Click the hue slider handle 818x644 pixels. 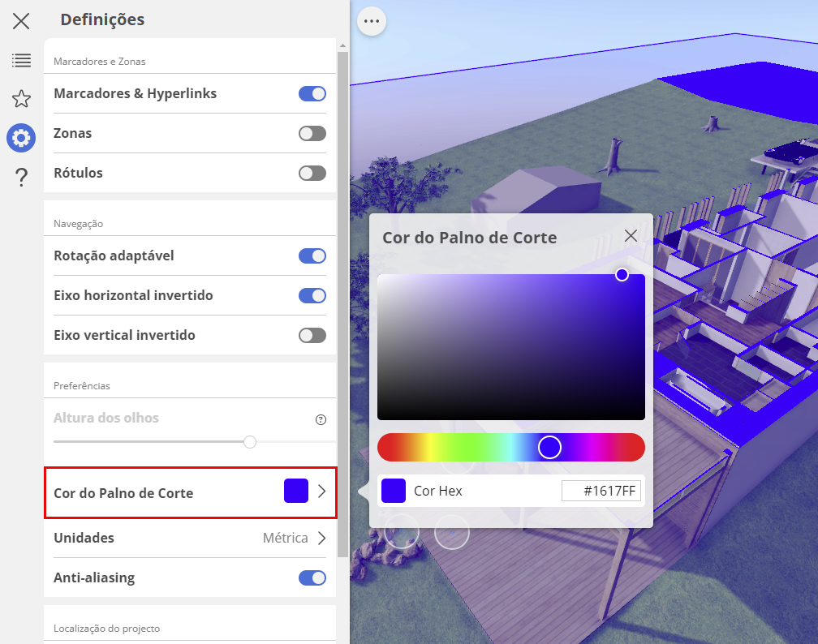(x=549, y=448)
